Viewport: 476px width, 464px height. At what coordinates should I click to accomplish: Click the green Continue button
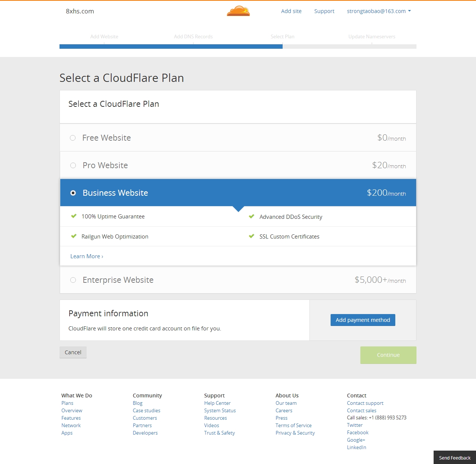[388, 355]
